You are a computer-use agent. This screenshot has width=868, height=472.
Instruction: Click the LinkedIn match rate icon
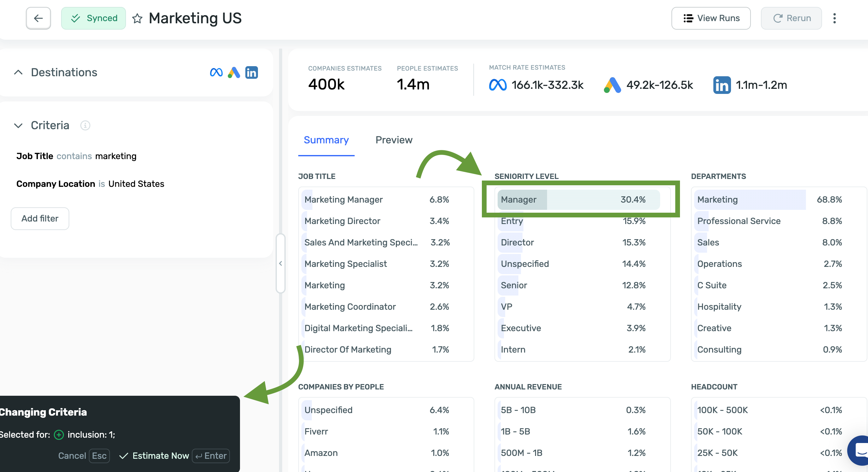[x=722, y=85]
